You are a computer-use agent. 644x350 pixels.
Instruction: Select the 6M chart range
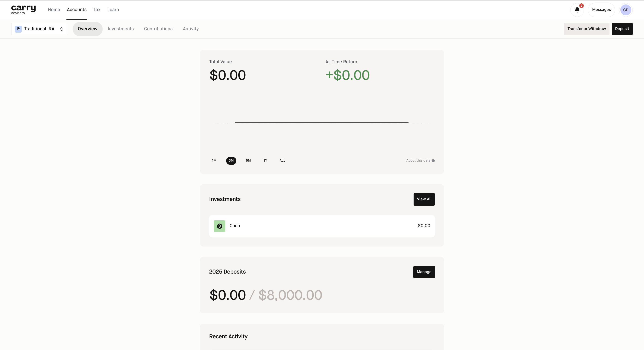pos(248,161)
